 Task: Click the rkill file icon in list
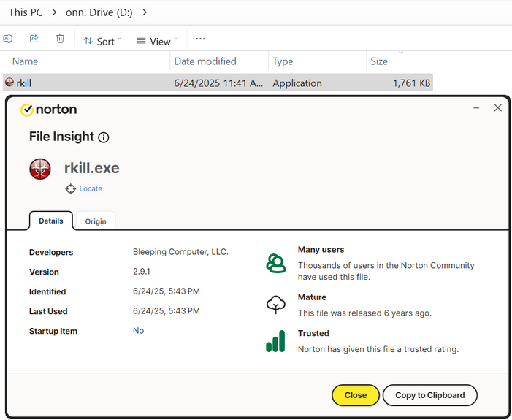coord(9,83)
